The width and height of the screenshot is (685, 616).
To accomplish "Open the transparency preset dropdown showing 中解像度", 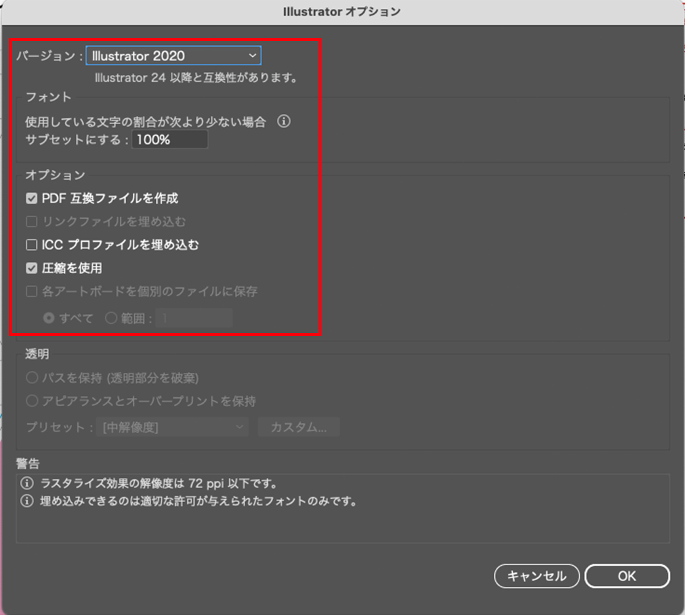I will pyautogui.click(x=172, y=427).
